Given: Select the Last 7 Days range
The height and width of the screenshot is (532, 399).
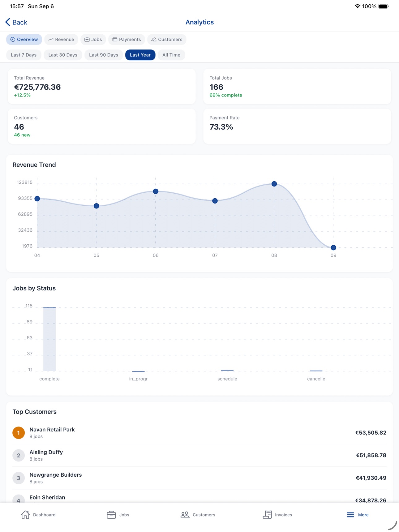Looking at the screenshot, I should (x=24, y=55).
